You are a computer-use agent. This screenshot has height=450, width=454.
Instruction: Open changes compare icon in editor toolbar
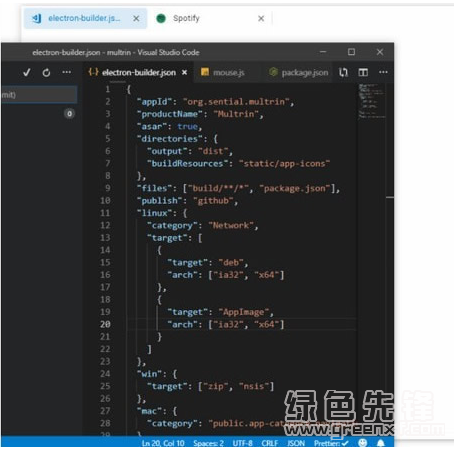point(343,72)
